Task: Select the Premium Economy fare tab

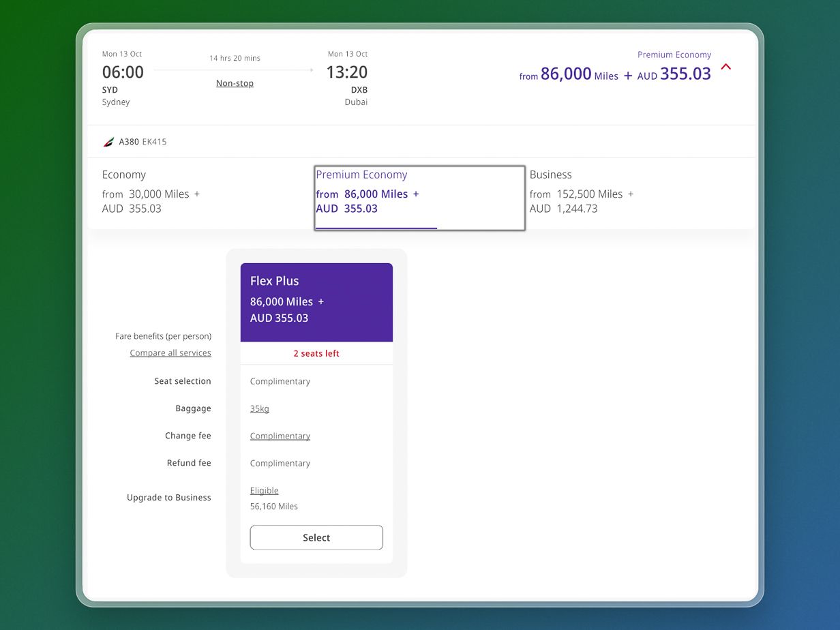Action: (x=419, y=198)
